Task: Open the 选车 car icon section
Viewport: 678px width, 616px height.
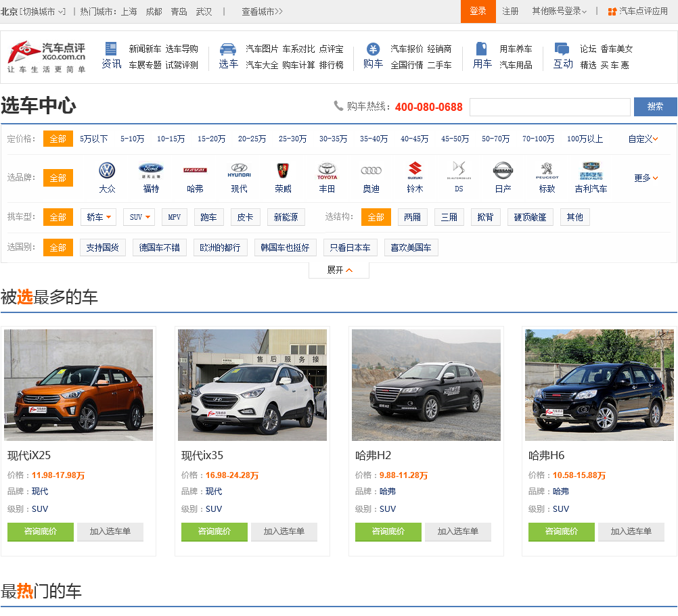Action: point(228,49)
